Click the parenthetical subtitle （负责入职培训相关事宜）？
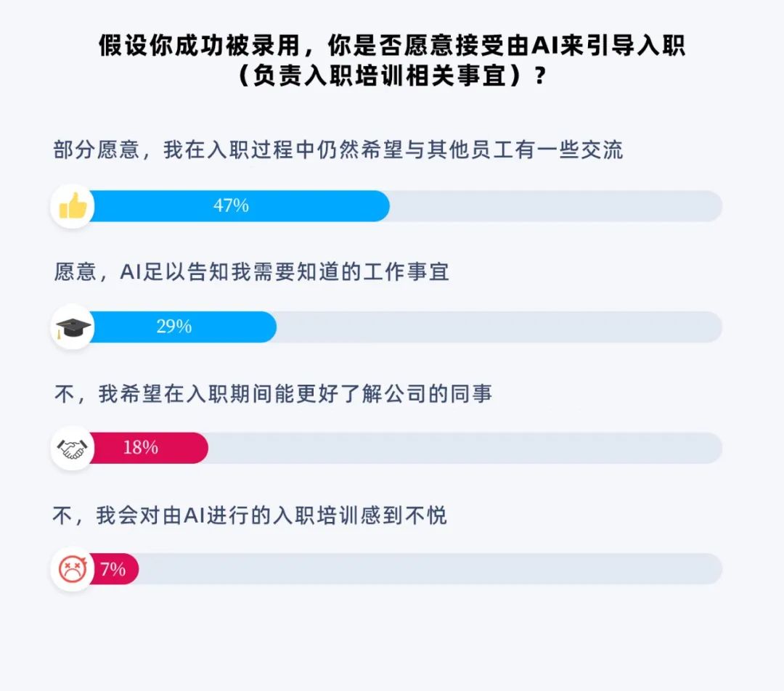The height and width of the screenshot is (691, 784). click(x=392, y=76)
